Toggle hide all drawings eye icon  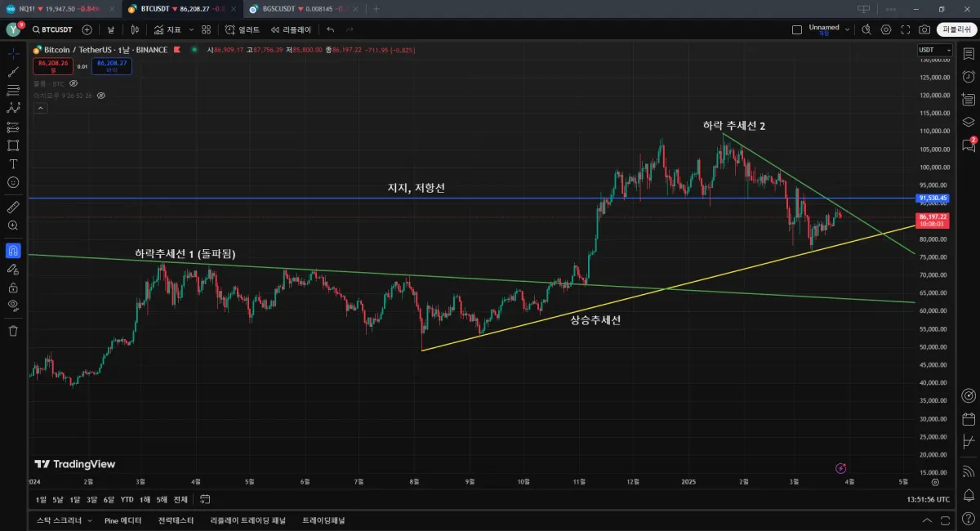(x=13, y=305)
